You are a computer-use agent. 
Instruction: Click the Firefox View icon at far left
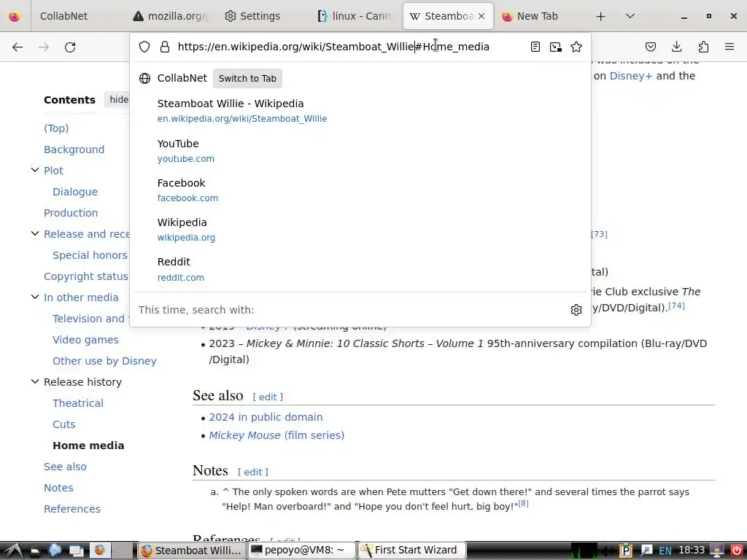point(15,16)
